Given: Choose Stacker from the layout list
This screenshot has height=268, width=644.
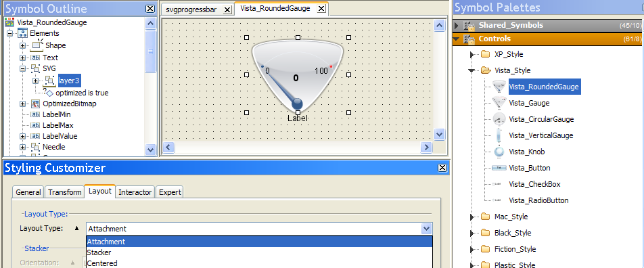Looking at the screenshot, I should (x=99, y=252).
